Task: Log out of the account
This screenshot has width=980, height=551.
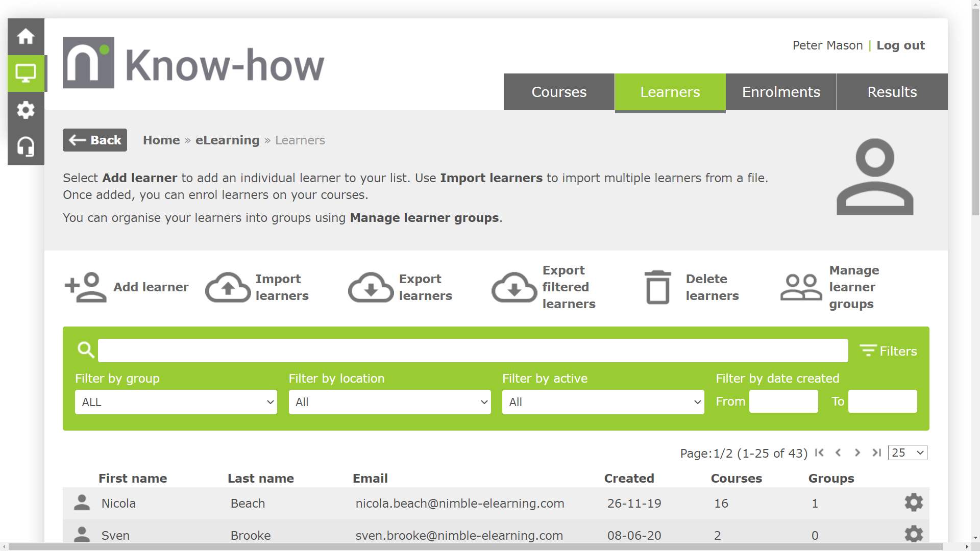Action: coord(901,45)
